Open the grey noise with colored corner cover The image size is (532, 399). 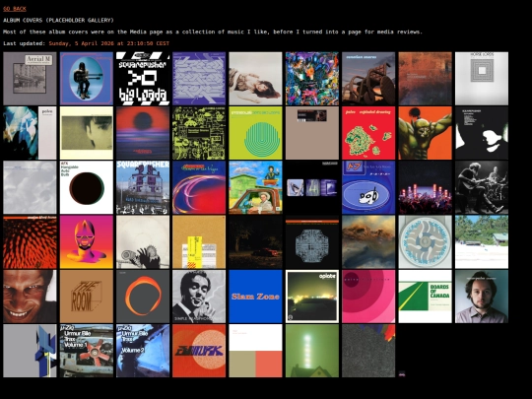[368, 351]
